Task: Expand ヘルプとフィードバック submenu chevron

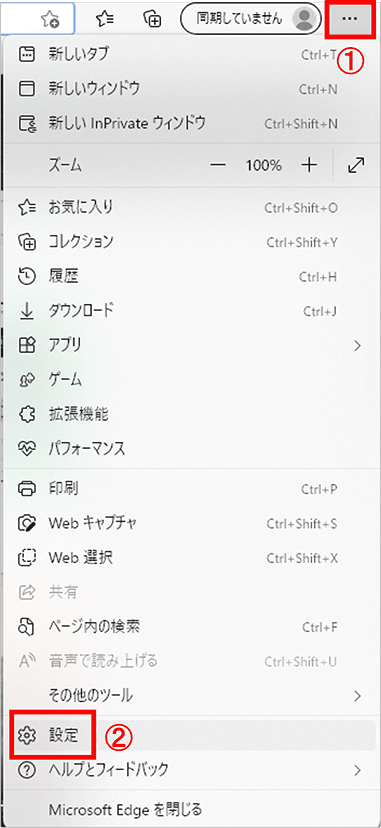Action: 358,769
